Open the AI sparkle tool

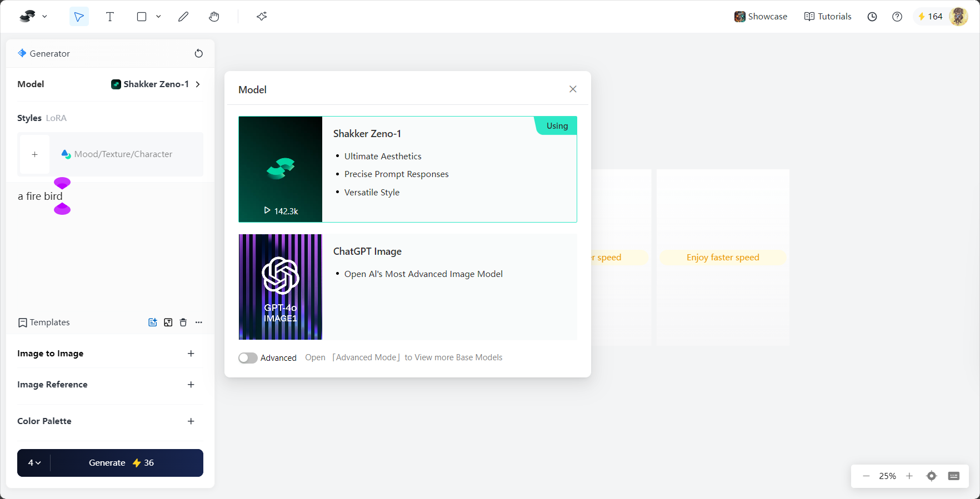click(262, 17)
